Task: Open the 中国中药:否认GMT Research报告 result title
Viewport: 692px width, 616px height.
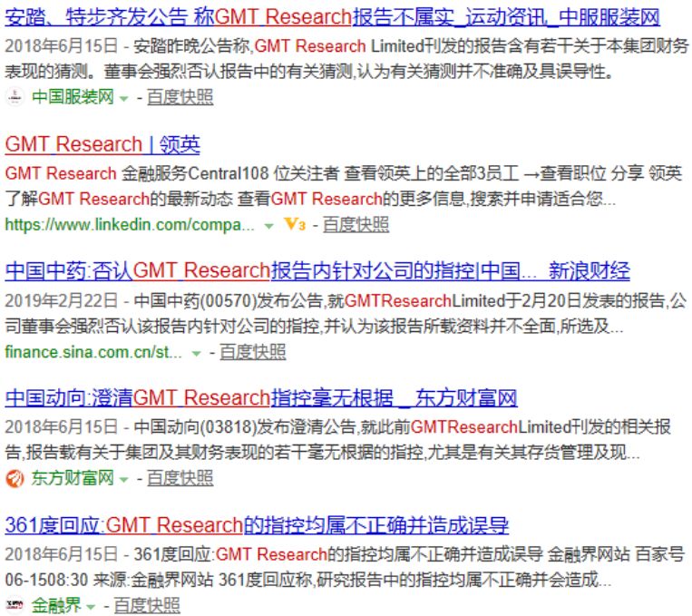Action: point(317,271)
